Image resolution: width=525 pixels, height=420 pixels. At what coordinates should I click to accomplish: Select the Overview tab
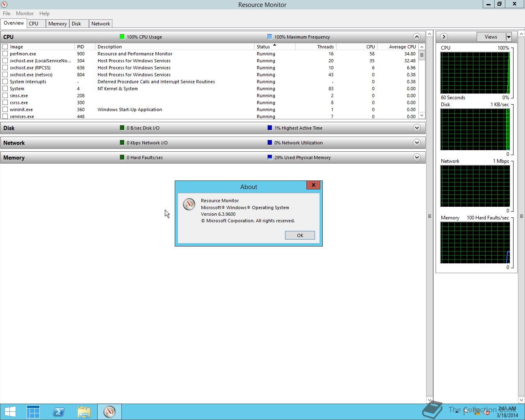14,23
